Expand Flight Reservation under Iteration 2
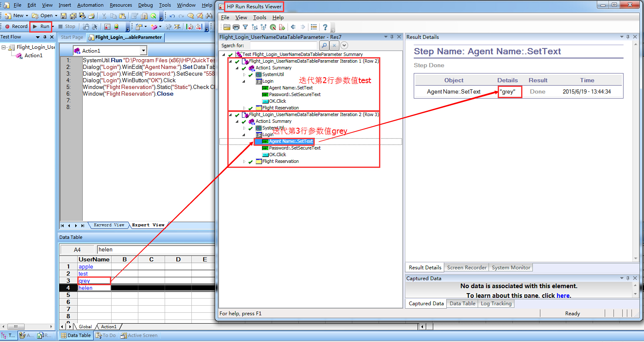Viewport: 644px width, 342px height. (244, 162)
